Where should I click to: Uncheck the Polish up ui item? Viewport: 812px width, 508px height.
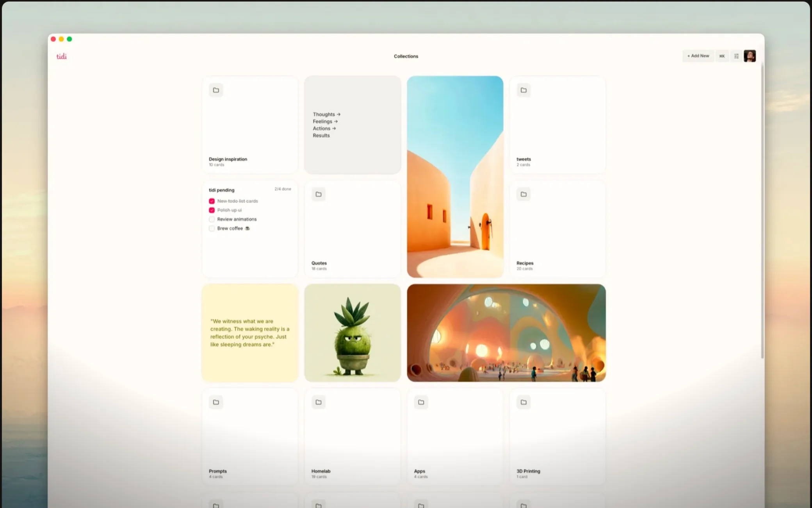pos(212,210)
